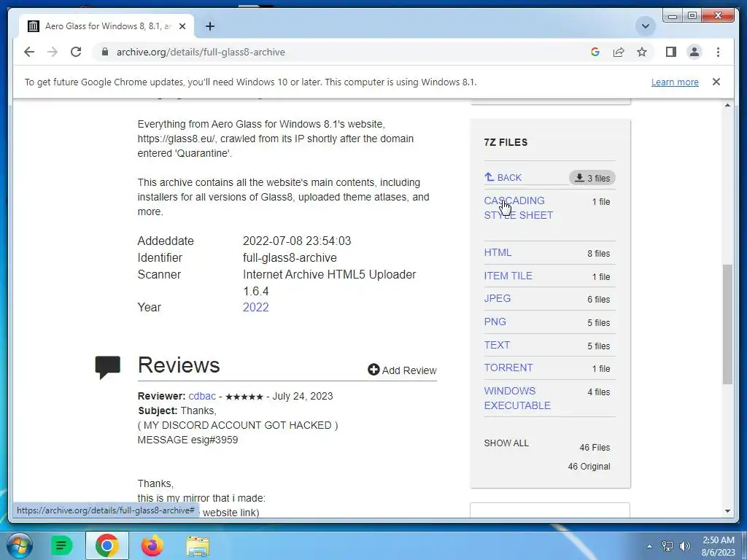Click the browser forward arrow
This screenshot has width=747, height=560.
tap(53, 52)
